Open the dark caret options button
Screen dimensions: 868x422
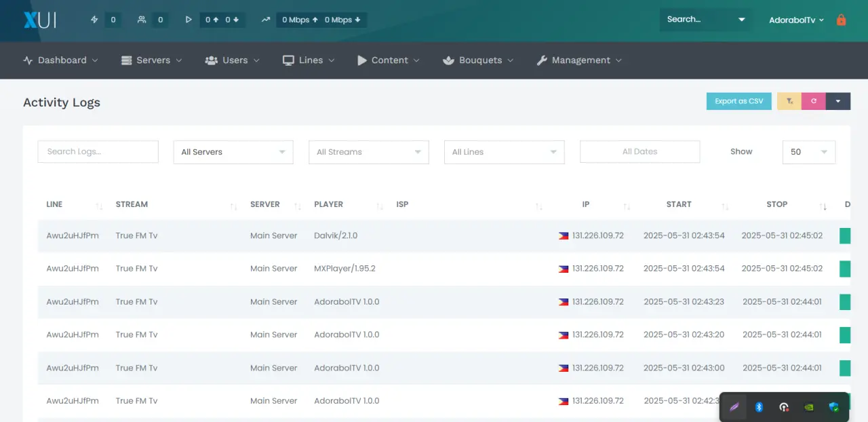click(x=838, y=101)
